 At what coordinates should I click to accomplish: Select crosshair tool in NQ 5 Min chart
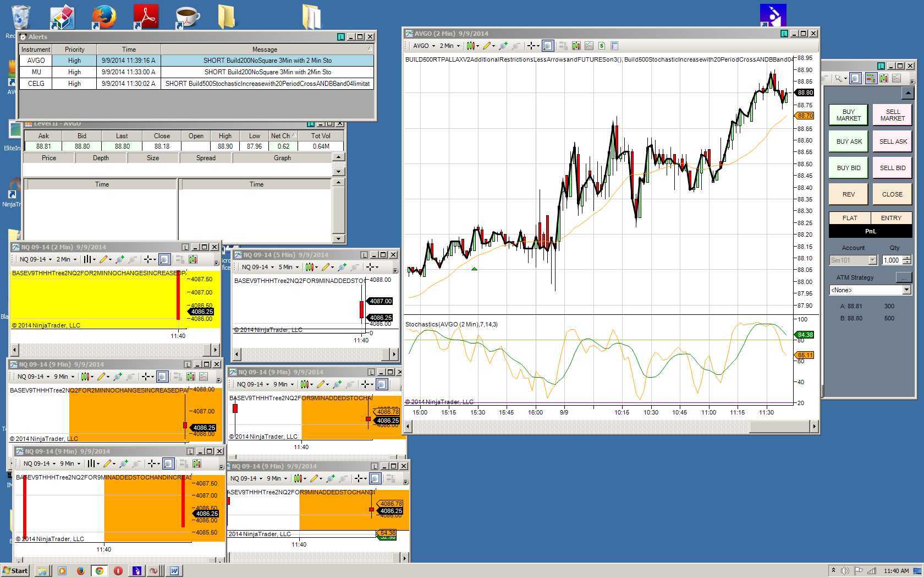point(370,267)
